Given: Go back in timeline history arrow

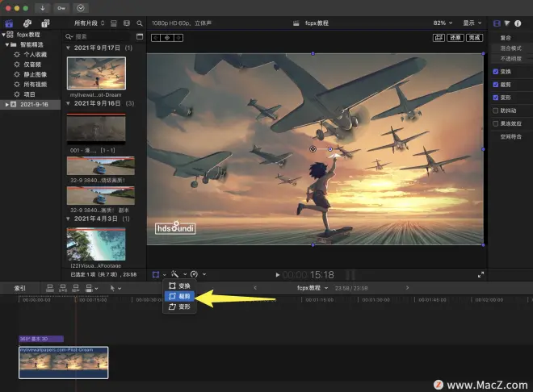Looking at the screenshot, I should click(x=255, y=288).
